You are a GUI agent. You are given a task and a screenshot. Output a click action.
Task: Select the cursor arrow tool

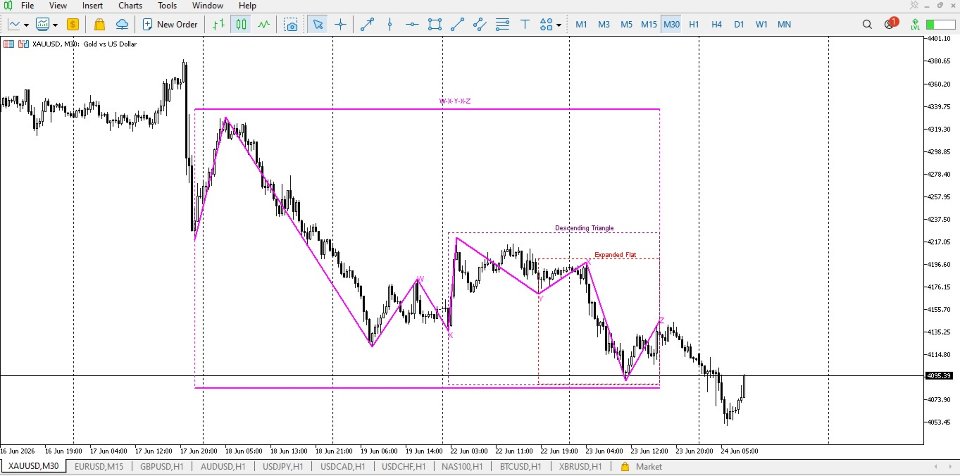317,25
